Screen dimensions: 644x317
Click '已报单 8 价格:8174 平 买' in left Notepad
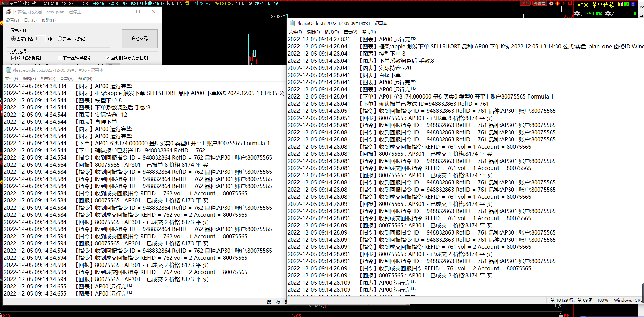click(x=177, y=165)
